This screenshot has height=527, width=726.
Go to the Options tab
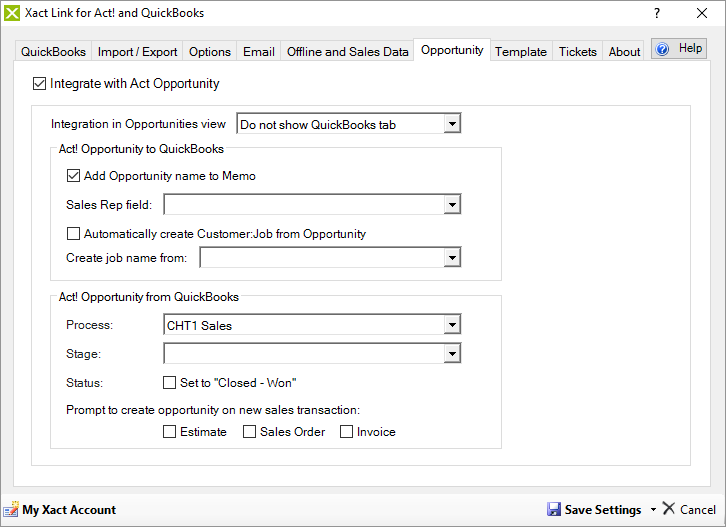[210, 51]
